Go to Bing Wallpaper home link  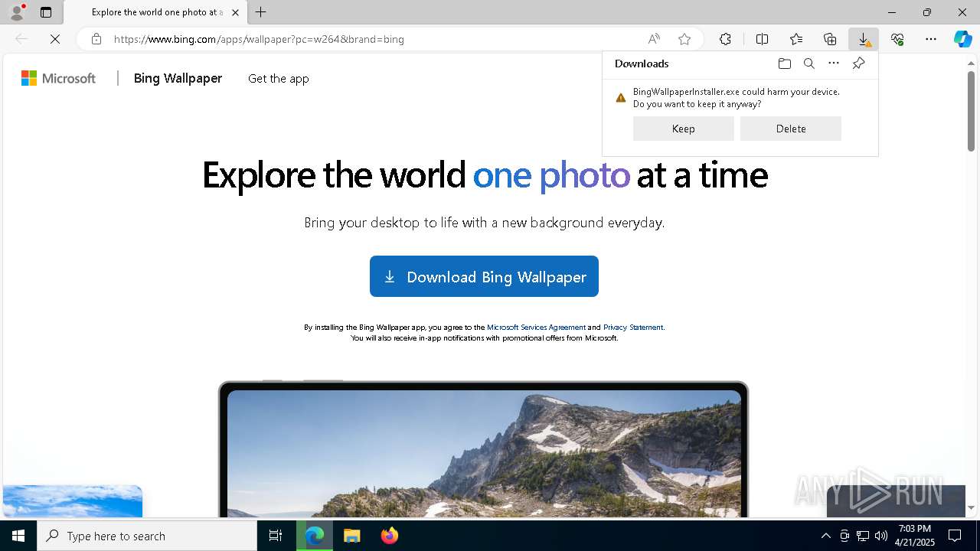[178, 78]
